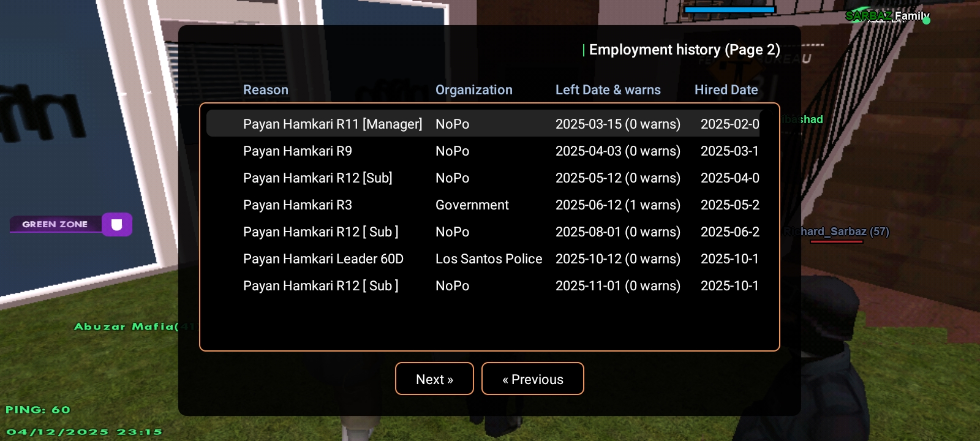Click the 2025-06-12 (1 warns) entry

coord(617,205)
